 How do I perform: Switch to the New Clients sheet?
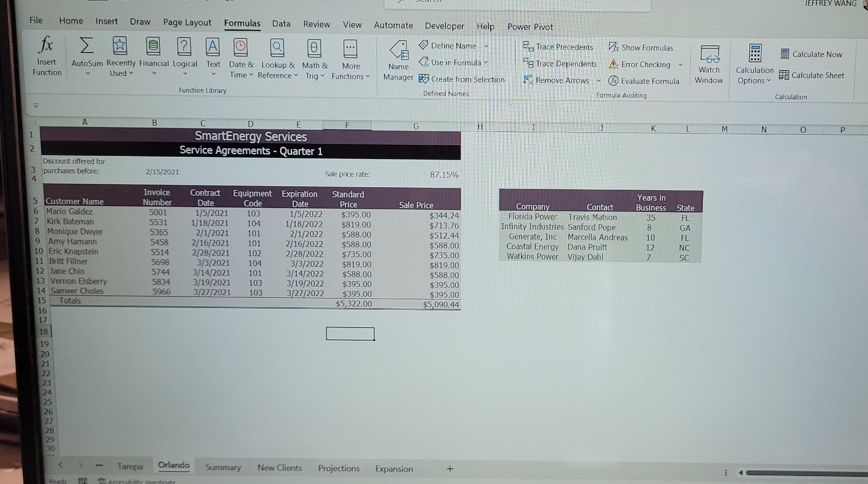pos(279,467)
